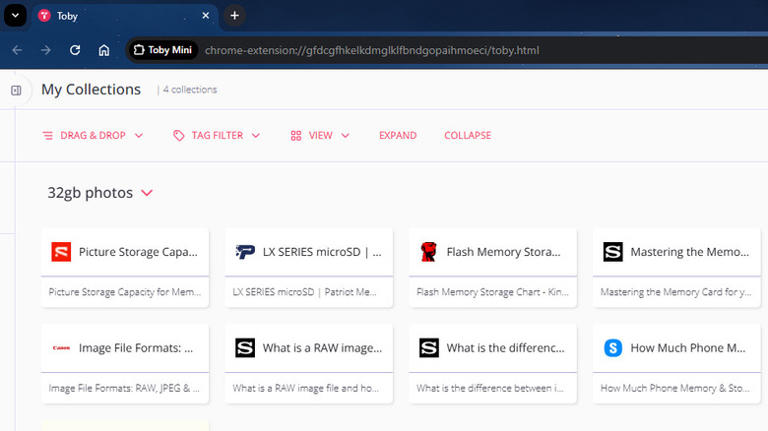The width and height of the screenshot is (768, 431).
Task: Click the favicon on What is the differenc... card
Action: point(429,348)
